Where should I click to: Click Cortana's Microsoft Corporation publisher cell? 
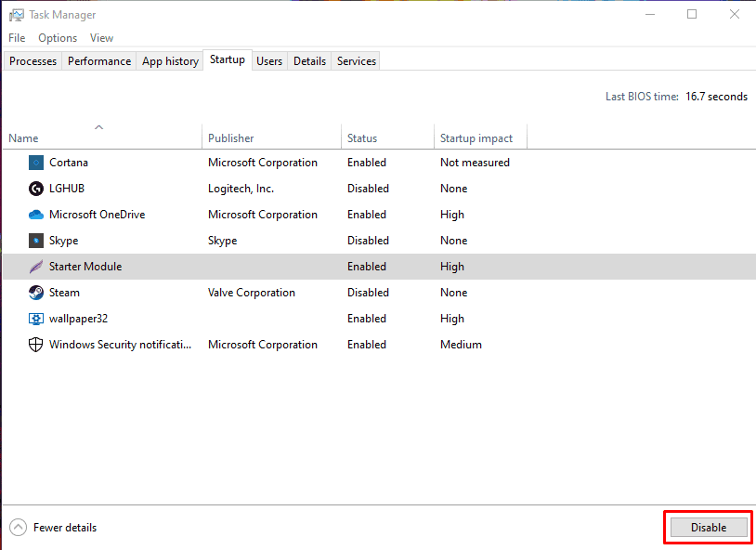pos(263,163)
